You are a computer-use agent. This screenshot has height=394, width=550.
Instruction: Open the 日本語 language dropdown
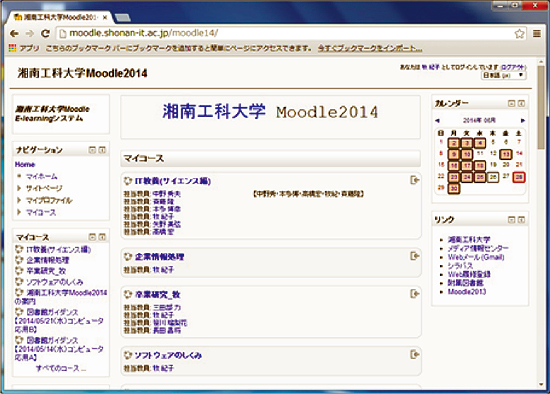(503, 75)
